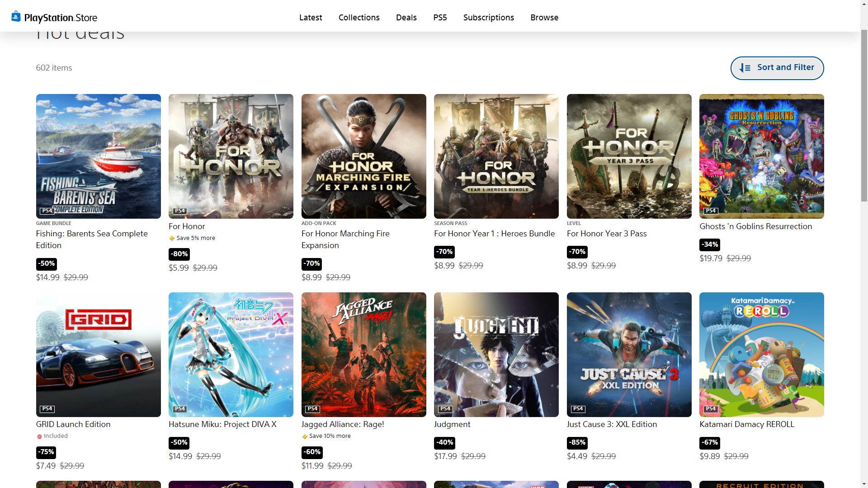Click the sort icon in Sort and Filter

tap(745, 68)
